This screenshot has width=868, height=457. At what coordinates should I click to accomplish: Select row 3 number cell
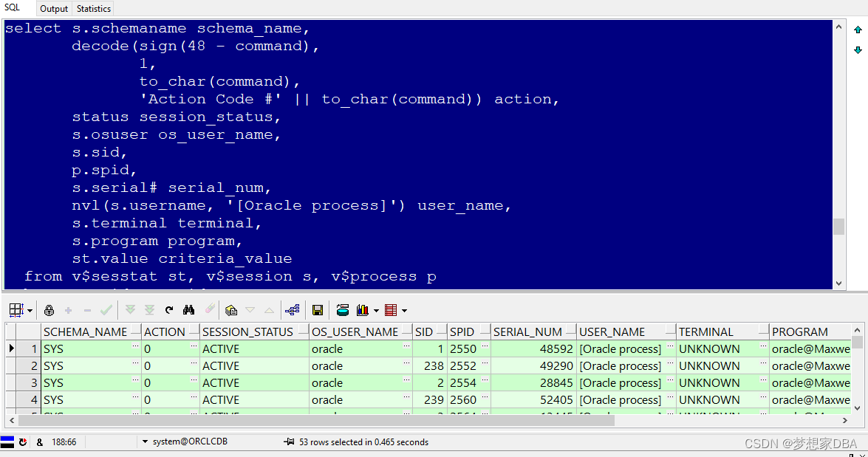(29, 383)
